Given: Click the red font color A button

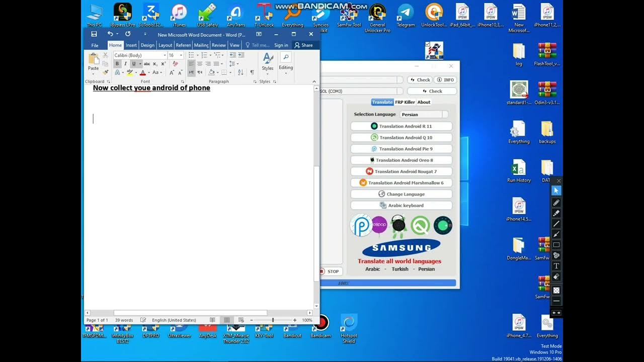Looking at the screenshot, I should (x=142, y=72).
